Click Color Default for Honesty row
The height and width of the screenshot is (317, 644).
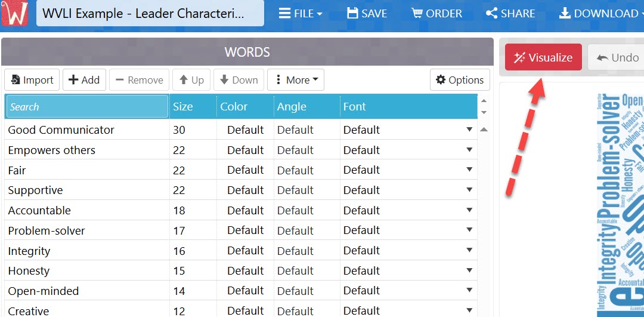[x=245, y=270]
